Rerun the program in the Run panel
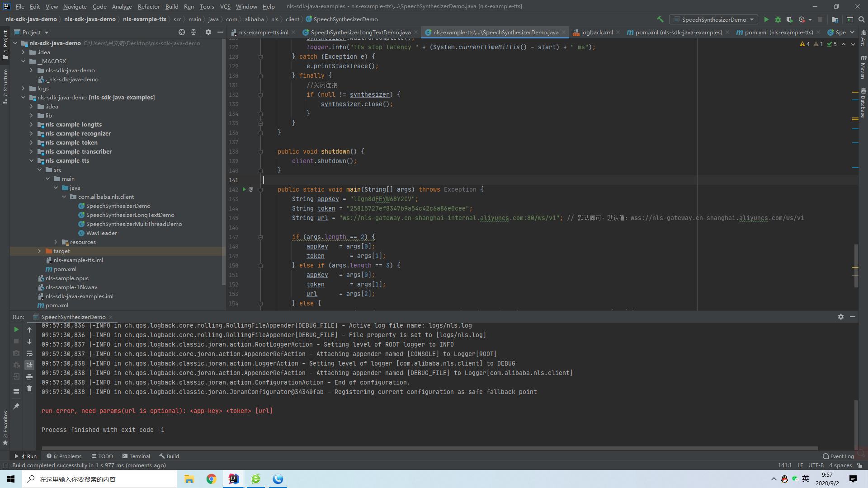 coord(16,329)
